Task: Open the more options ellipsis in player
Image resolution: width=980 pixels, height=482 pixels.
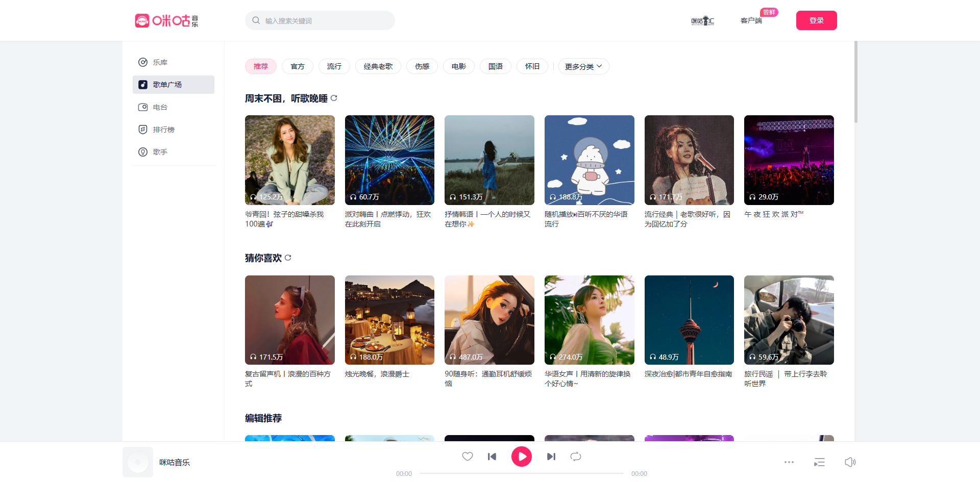Action: tap(789, 462)
